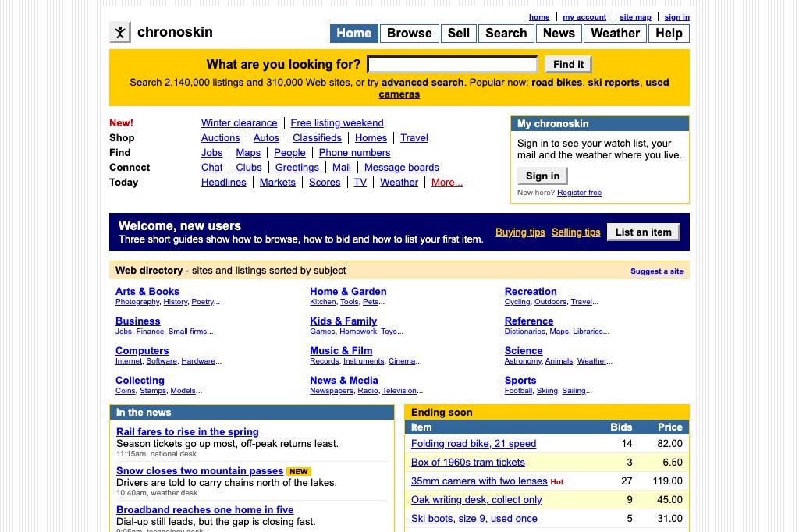Click the Suggest a site link
This screenshot has height=532, width=799.
(657, 271)
